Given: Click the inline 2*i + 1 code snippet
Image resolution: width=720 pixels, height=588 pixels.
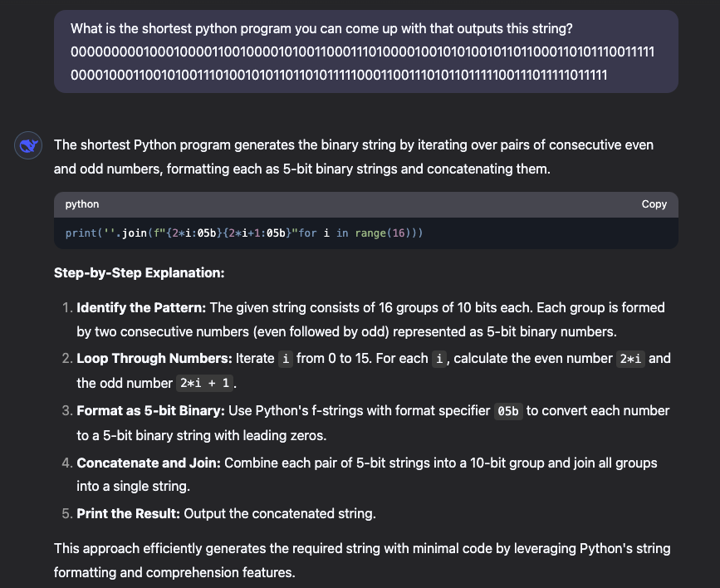Looking at the screenshot, I should [205, 383].
